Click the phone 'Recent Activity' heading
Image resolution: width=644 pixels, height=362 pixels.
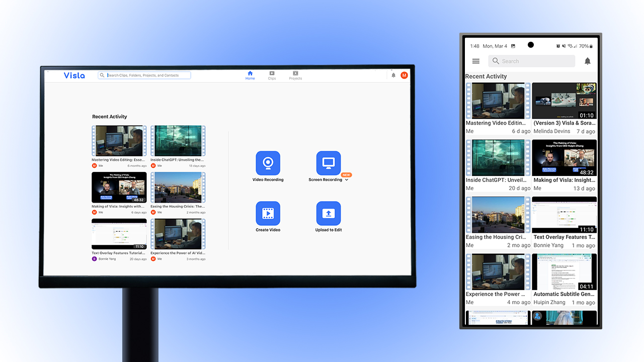486,76
